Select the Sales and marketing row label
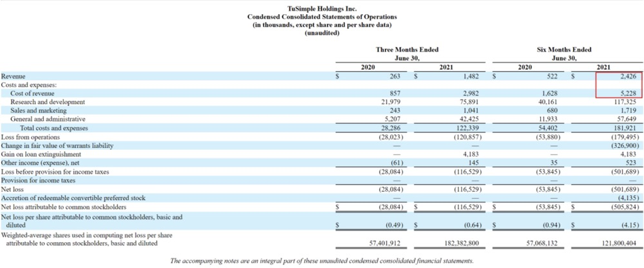 [39, 110]
